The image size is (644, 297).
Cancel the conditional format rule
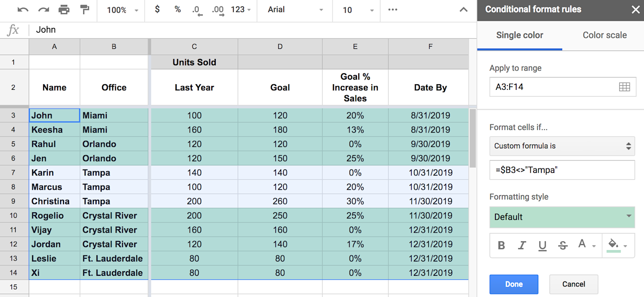click(574, 284)
